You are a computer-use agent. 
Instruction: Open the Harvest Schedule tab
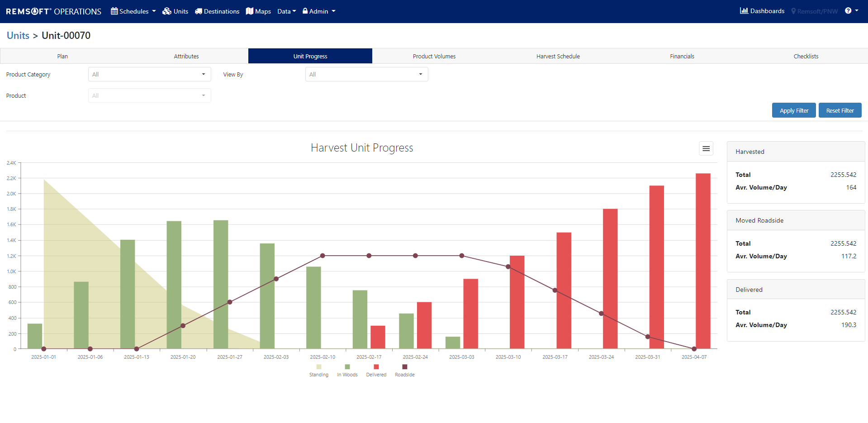(x=558, y=56)
